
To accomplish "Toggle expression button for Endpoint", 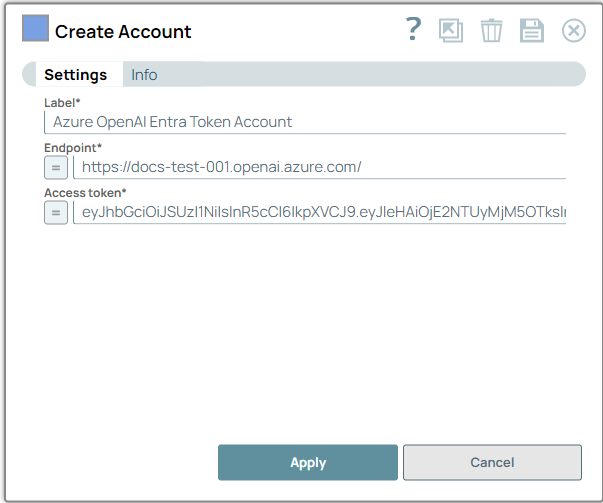I will [x=56, y=168].
